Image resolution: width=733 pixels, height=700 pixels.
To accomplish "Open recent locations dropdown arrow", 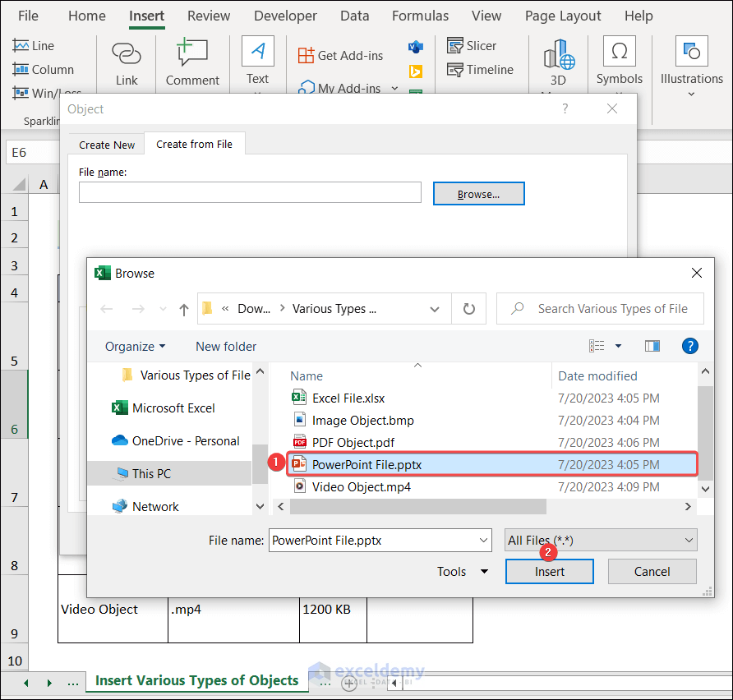I will (163, 309).
